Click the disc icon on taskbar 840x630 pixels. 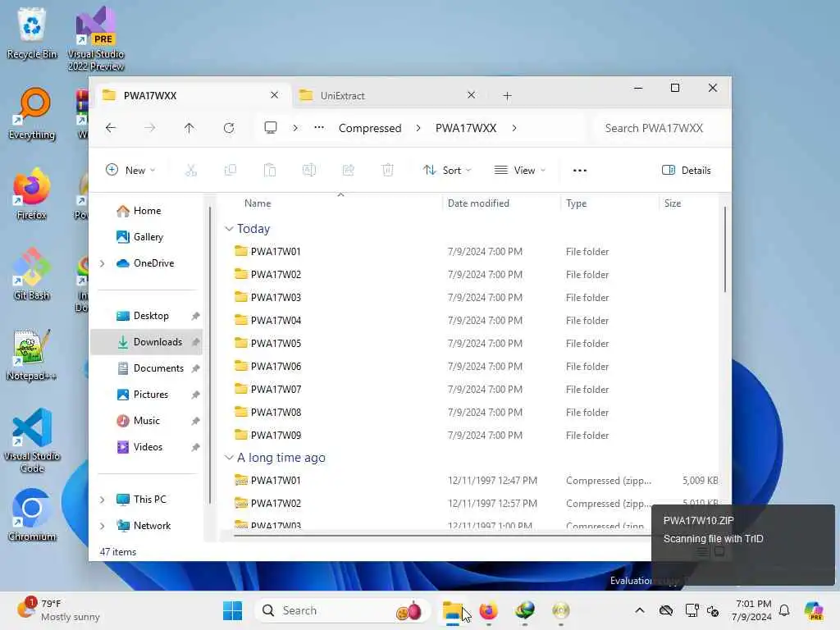[561, 610]
